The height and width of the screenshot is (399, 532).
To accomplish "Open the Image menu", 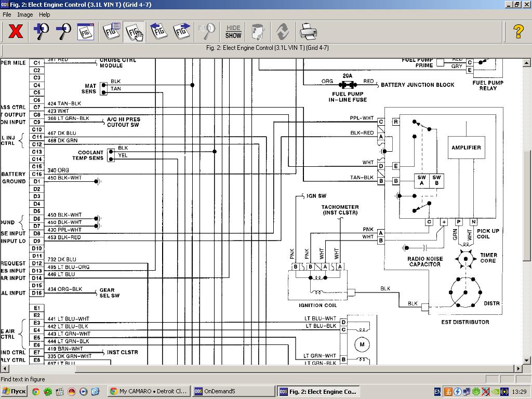I will coord(25,15).
